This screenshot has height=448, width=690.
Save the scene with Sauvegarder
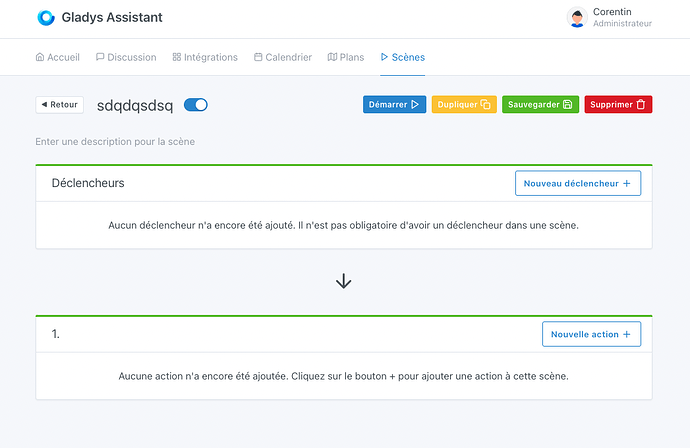pos(539,104)
